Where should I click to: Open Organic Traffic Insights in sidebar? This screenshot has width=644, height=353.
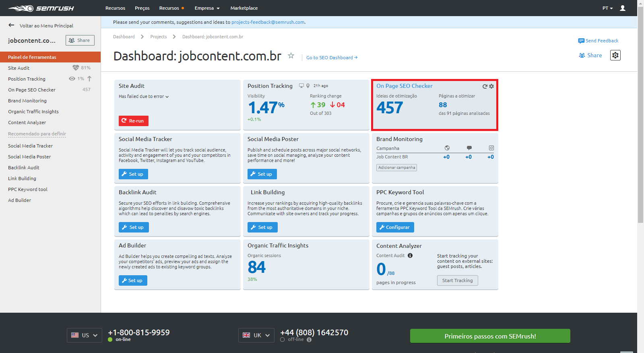(33, 112)
